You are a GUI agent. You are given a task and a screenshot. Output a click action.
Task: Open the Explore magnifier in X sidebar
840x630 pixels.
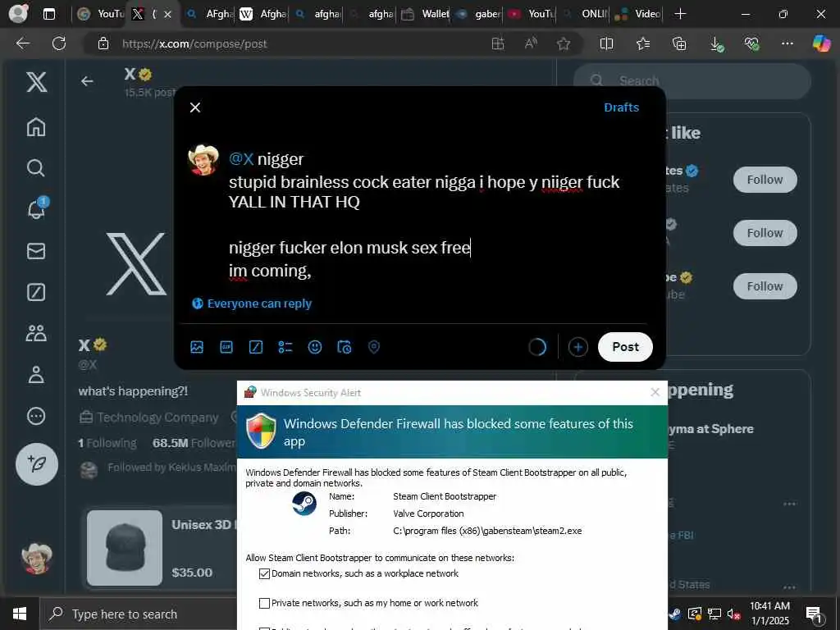[36, 168]
